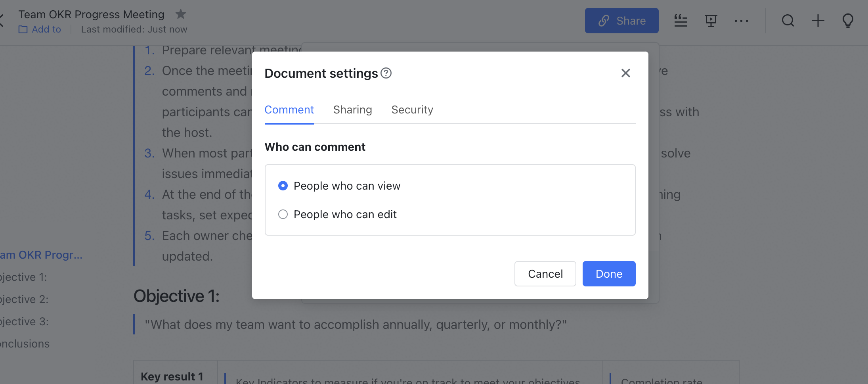The image size is (868, 384).
Task: Switch to the Security tab
Action: pyautogui.click(x=412, y=109)
